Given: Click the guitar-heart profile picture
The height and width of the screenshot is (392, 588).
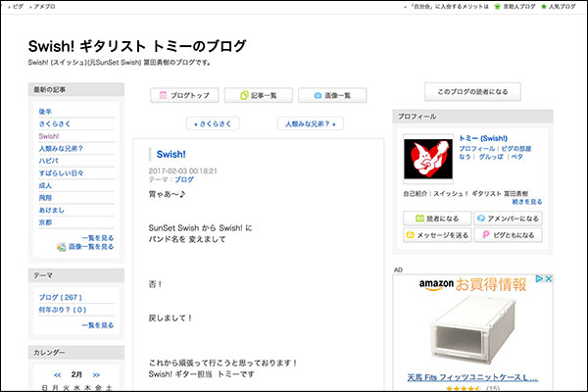Looking at the screenshot, I should [x=427, y=158].
